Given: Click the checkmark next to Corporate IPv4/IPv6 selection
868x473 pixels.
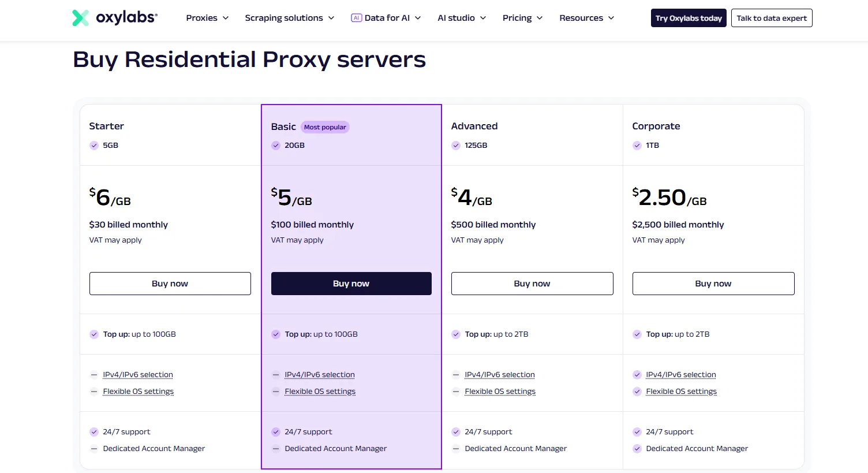Looking at the screenshot, I should 637,374.
